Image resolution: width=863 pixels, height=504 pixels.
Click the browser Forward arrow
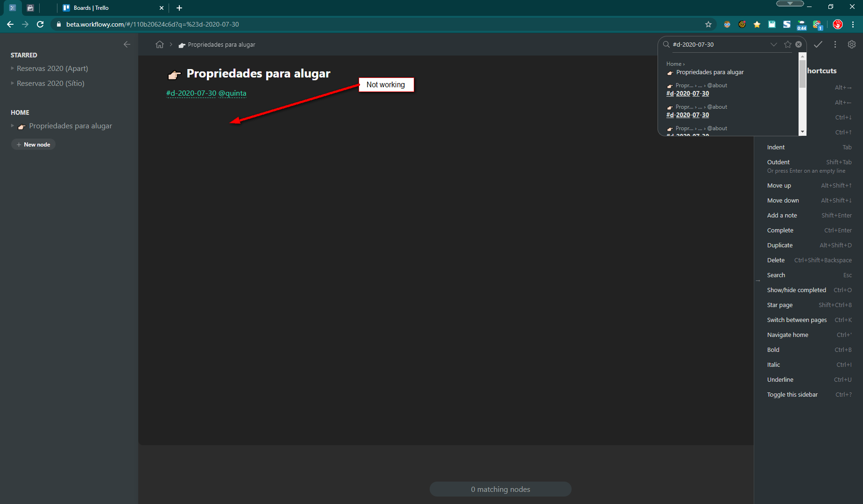tap(25, 24)
